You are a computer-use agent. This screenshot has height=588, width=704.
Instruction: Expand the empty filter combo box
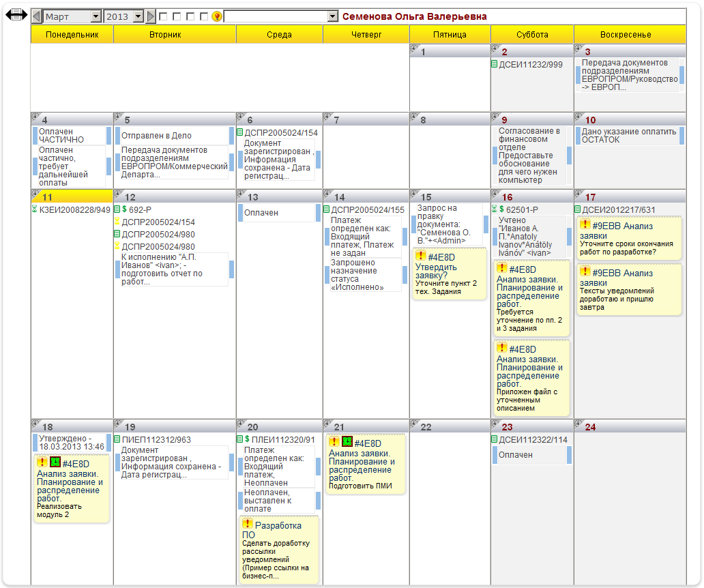332,16
